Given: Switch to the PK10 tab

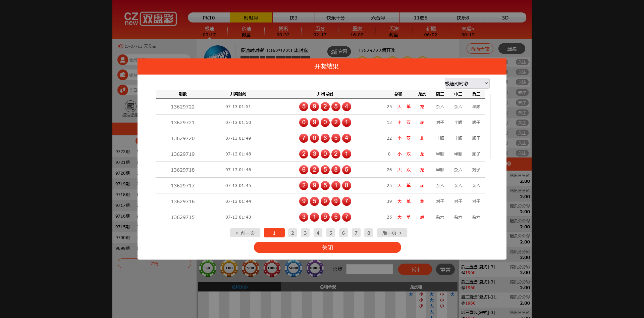Looking at the screenshot, I should pos(209,17).
